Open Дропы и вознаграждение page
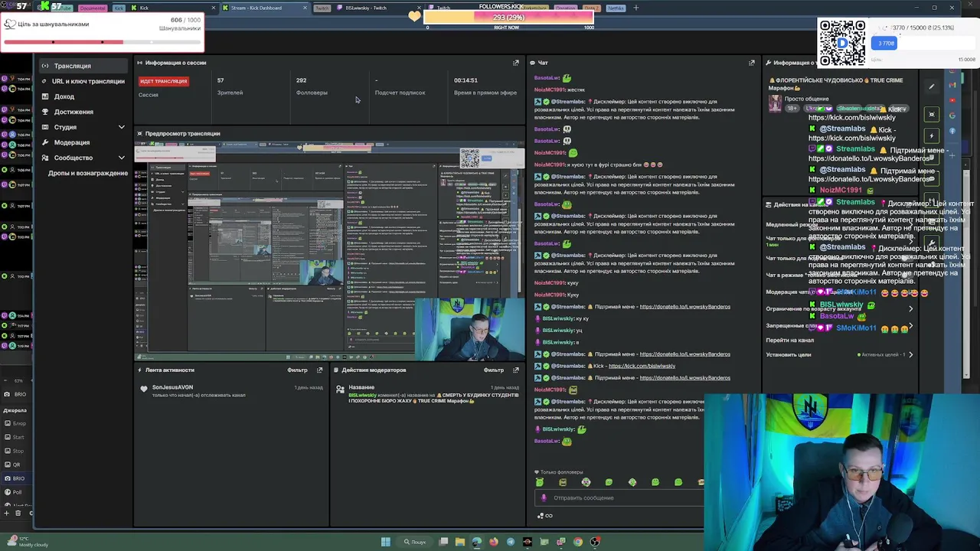Viewport: 980px width, 551px height. tap(88, 173)
